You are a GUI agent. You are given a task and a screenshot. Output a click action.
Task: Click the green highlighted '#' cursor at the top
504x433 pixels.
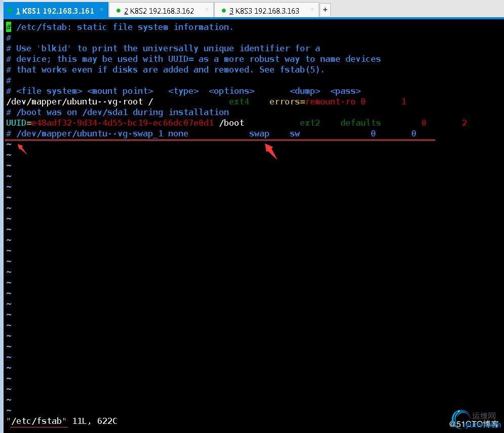9,27
